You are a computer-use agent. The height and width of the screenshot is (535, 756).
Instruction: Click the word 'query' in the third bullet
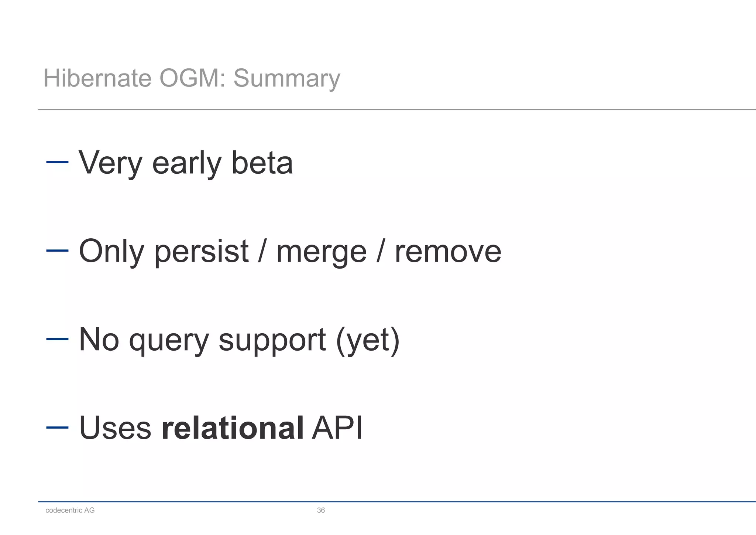(169, 340)
